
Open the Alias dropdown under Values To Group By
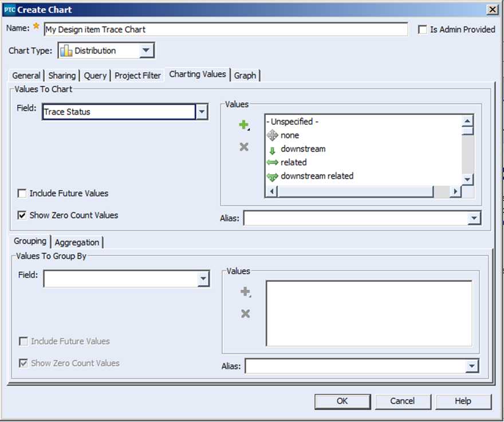472,366
